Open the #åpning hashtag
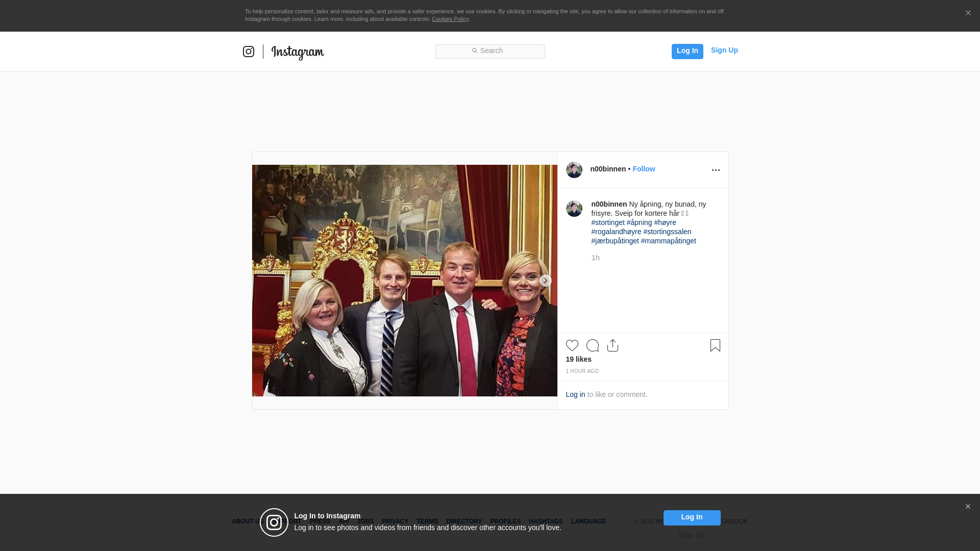The width and height of the screenshot is (980, 551). (x=639, y=222)
